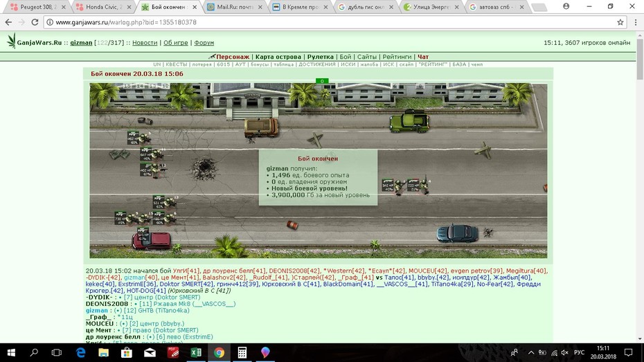
Task: Click the скайп submenu link
Action: point(406,64)
